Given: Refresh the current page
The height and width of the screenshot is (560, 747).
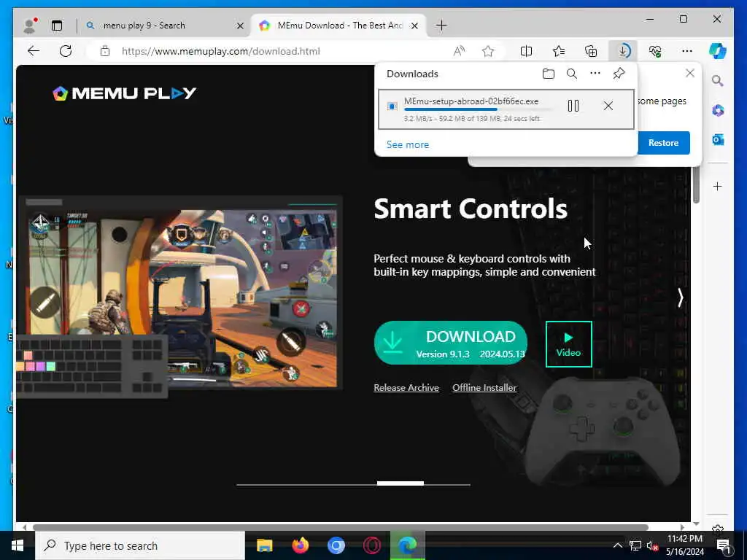Looking at the screenshot, I should 66,51.
